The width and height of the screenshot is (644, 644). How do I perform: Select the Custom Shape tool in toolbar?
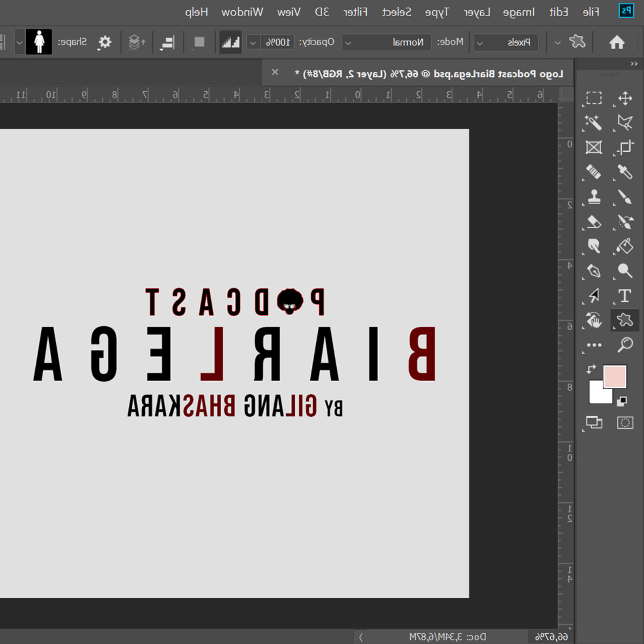tap(625, 320)
